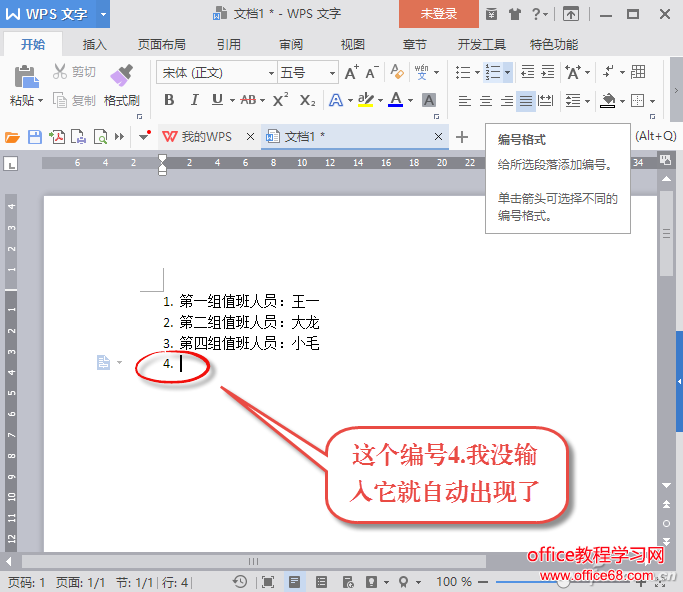Apply superscript X² formatting
This screenshot has height=592, width=683.
tap(280, 100)
